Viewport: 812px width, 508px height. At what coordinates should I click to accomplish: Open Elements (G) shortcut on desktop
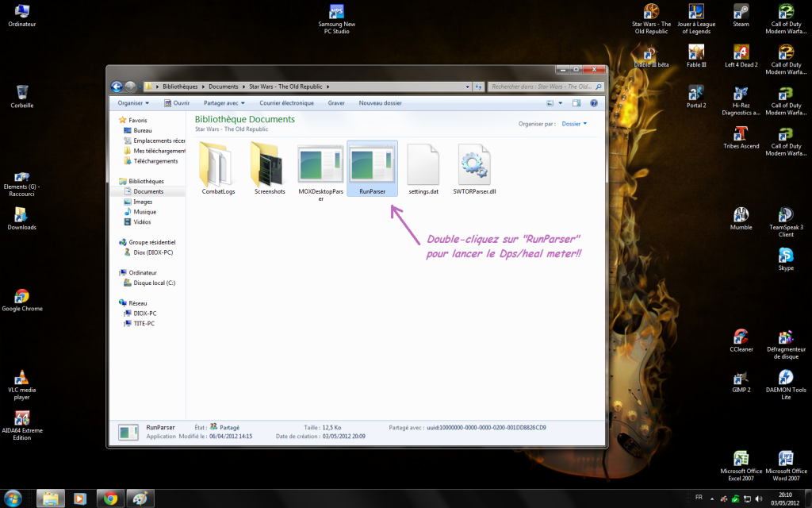tap(21, 184)
